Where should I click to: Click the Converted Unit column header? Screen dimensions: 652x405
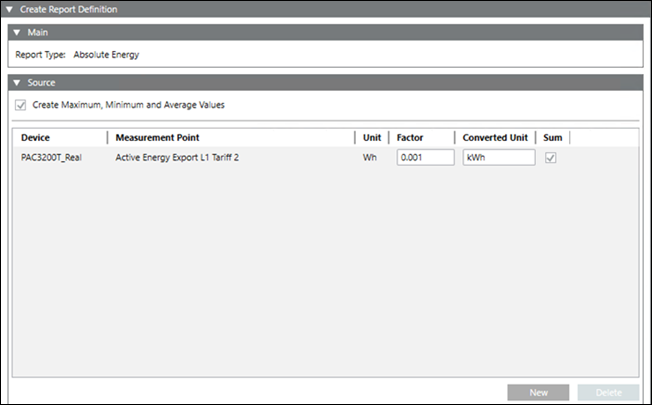coord(495,138)
